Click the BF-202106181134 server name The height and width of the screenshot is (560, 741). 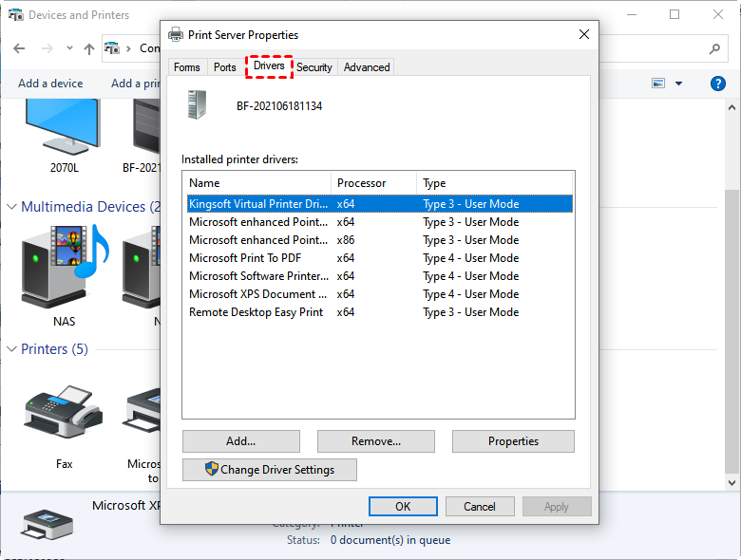(279, 105)
